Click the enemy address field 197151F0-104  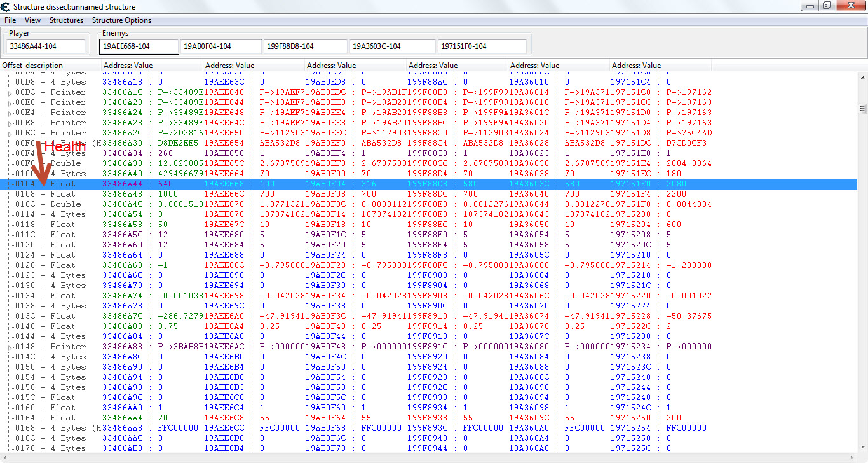point(482,46)
